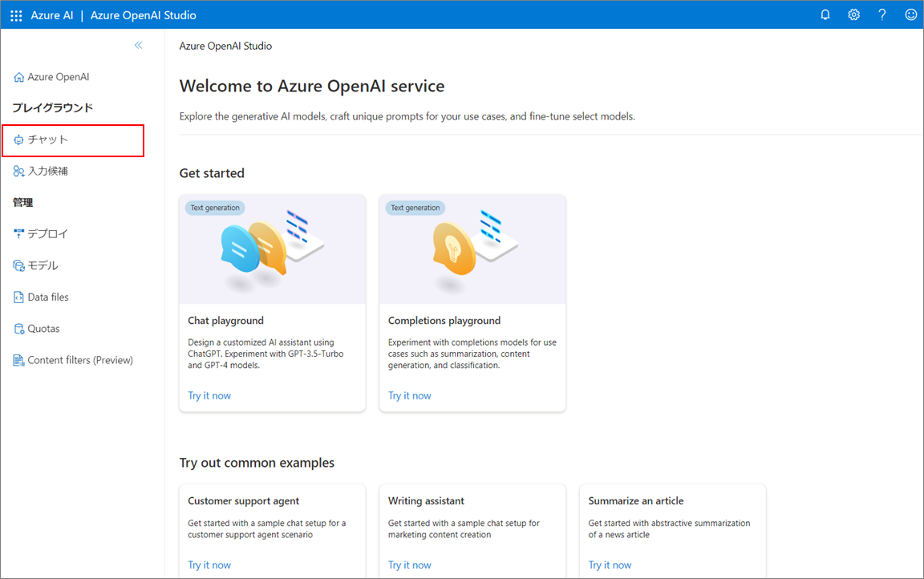Screen dimensions: 924x579
Task: Click the デプロイ deployments icon
Action: click(19, 234)
